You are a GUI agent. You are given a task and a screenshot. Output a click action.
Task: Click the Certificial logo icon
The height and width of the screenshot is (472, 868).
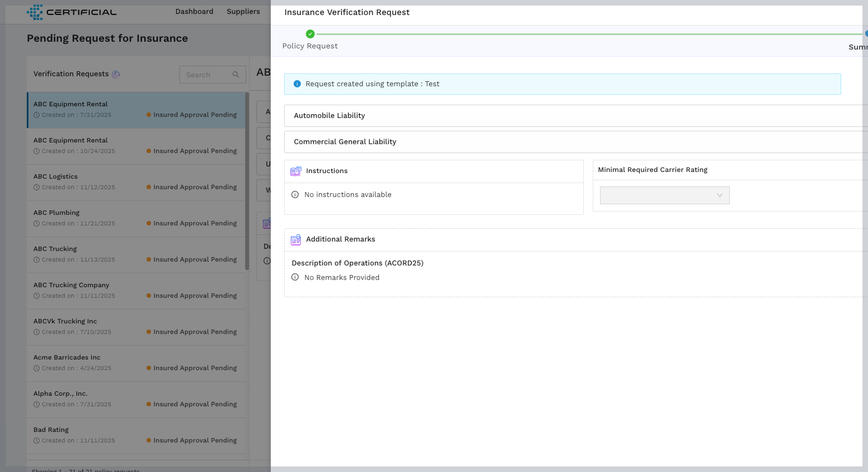35,12
